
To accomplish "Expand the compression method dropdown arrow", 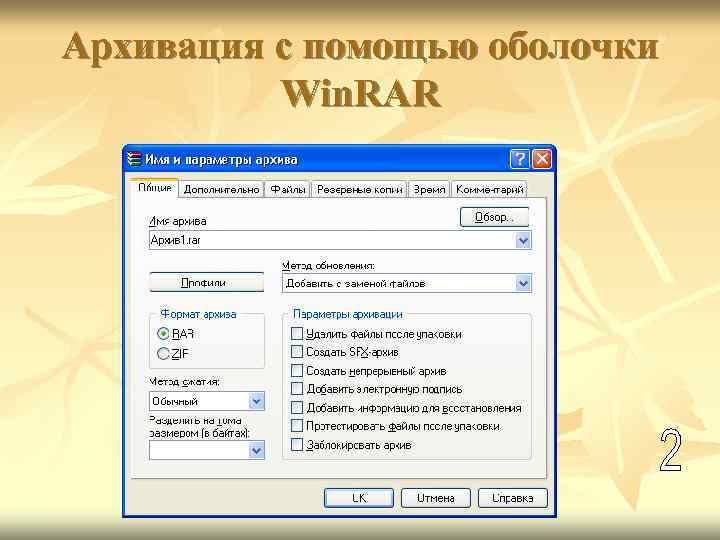I will click(257, 401).
